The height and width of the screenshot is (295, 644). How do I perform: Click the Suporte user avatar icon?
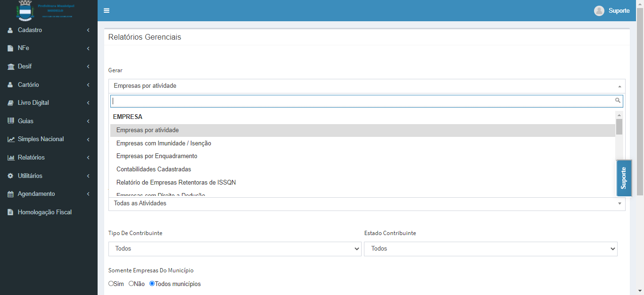pyautogui.click(x=599, y=11)
